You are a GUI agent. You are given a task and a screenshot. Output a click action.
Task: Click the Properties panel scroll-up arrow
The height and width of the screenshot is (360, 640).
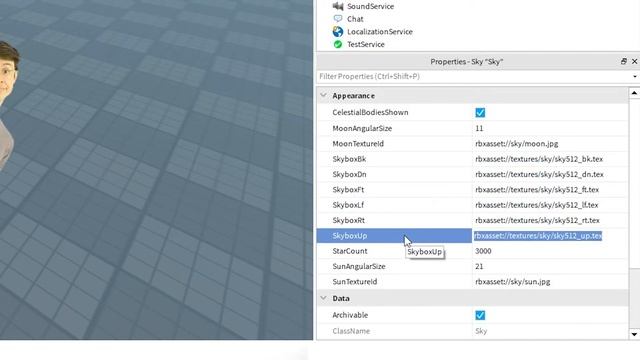[634, 93]
